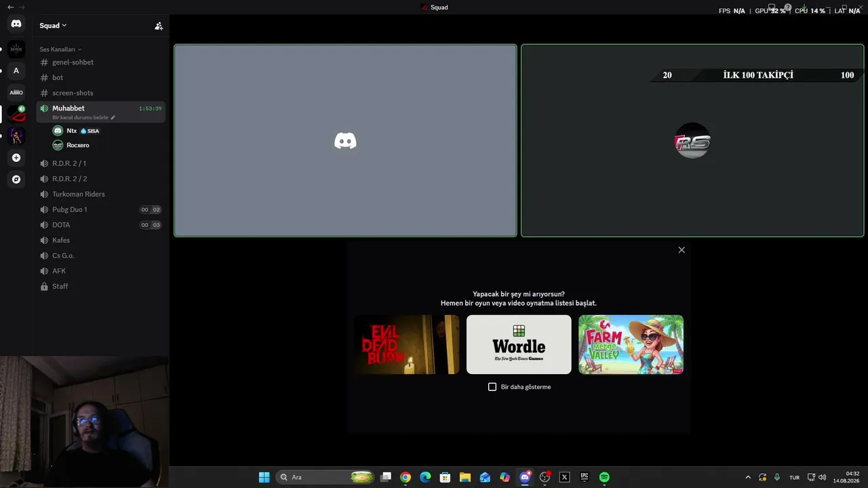Click 'Bir kanal durumu belirle' status text
Image resolution: width=868 pixels, height=488 pixels.
coord(80,117)
